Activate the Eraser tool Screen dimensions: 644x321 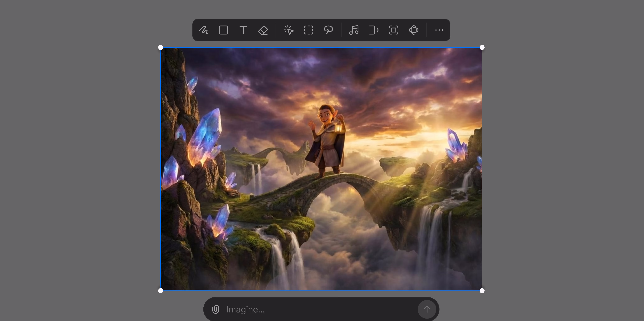[x=263, y=30]
